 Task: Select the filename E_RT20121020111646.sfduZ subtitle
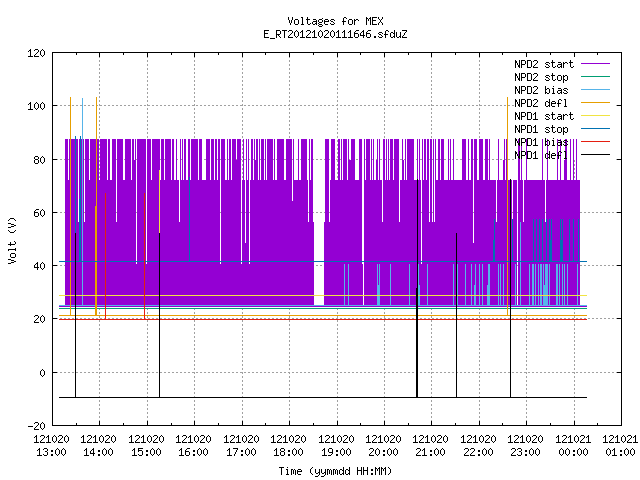[335, 34]
